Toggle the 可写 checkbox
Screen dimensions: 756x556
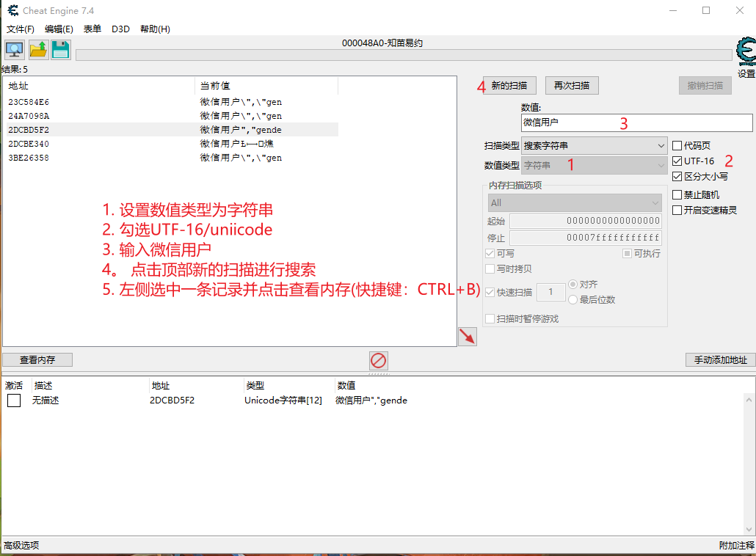click(x=490, y=254)
